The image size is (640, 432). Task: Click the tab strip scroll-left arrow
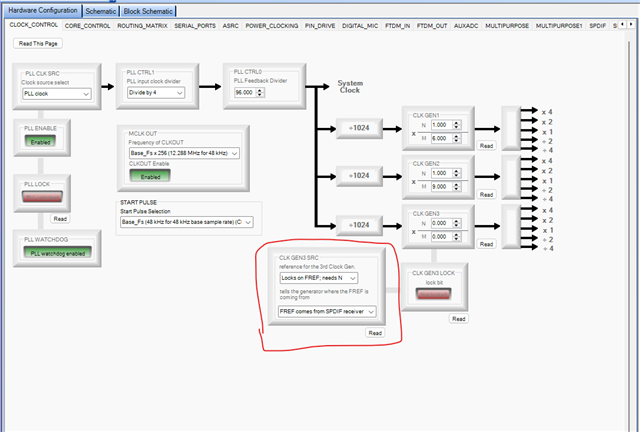[x=622, y=24]
